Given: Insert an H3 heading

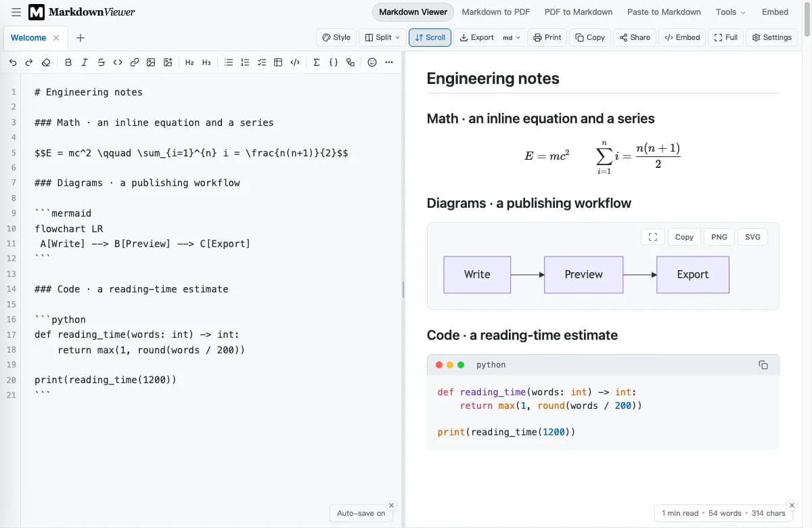Looking at the screenshot, I should pyautogui.click(x=206, y=62).
